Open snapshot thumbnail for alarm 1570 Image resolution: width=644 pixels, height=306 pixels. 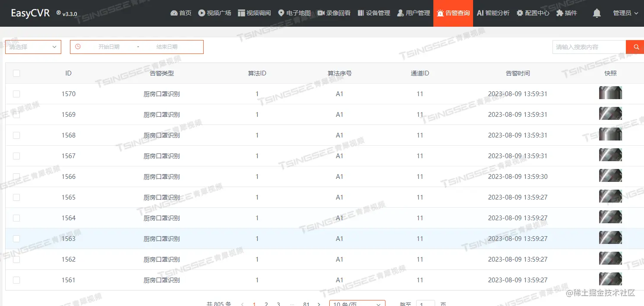(x=610, y=93)
